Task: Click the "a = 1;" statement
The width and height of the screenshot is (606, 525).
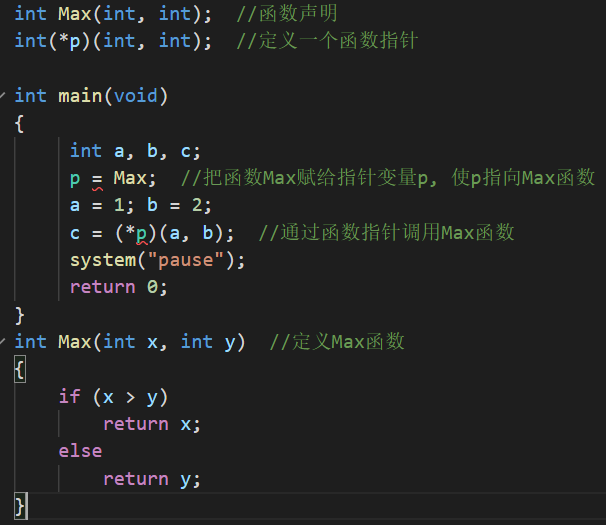Action: coord(102,205)
